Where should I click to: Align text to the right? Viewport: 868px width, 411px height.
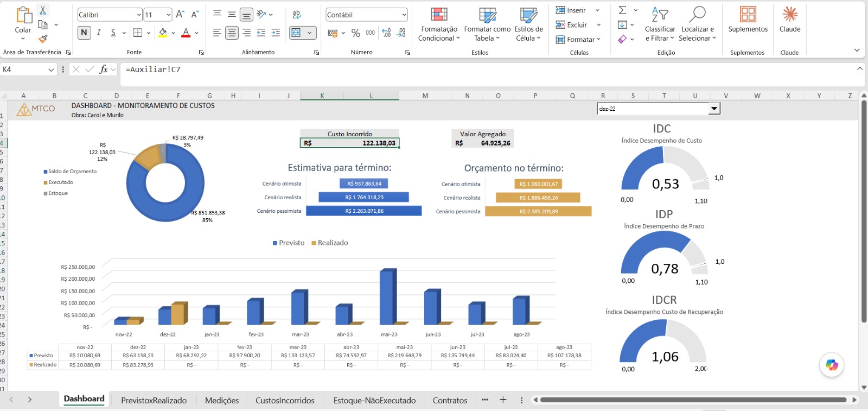coord(246,33)
